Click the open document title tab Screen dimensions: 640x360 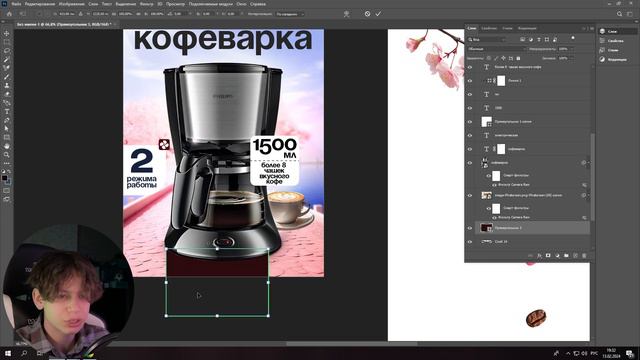pos(63,24)
